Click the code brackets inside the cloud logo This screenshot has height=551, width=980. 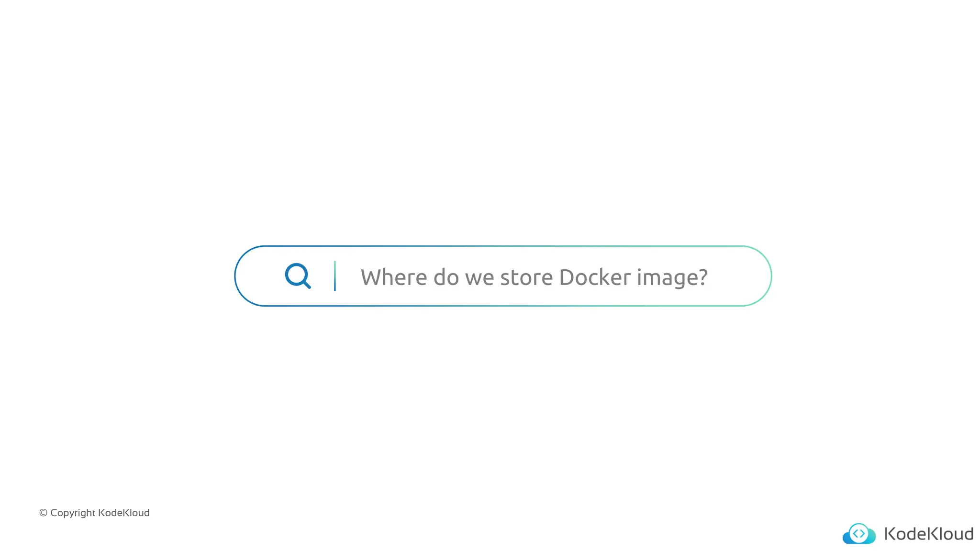[x=859, y=533]
